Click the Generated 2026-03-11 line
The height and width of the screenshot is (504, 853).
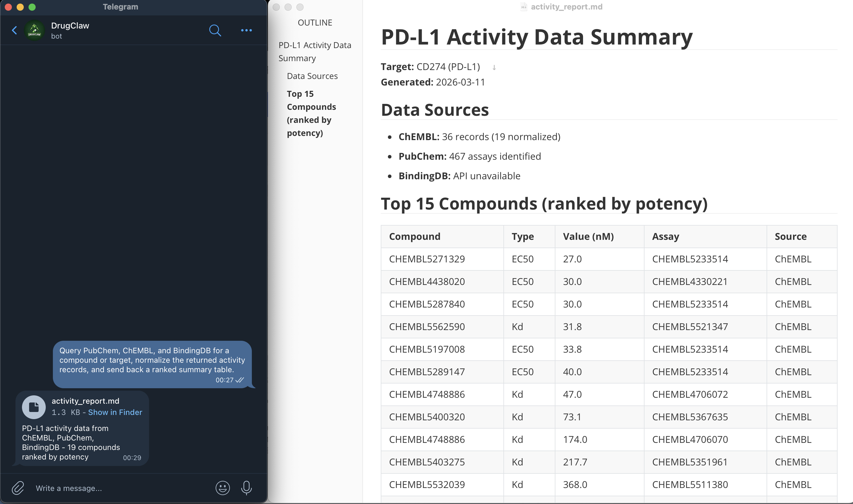click(433, 82)
